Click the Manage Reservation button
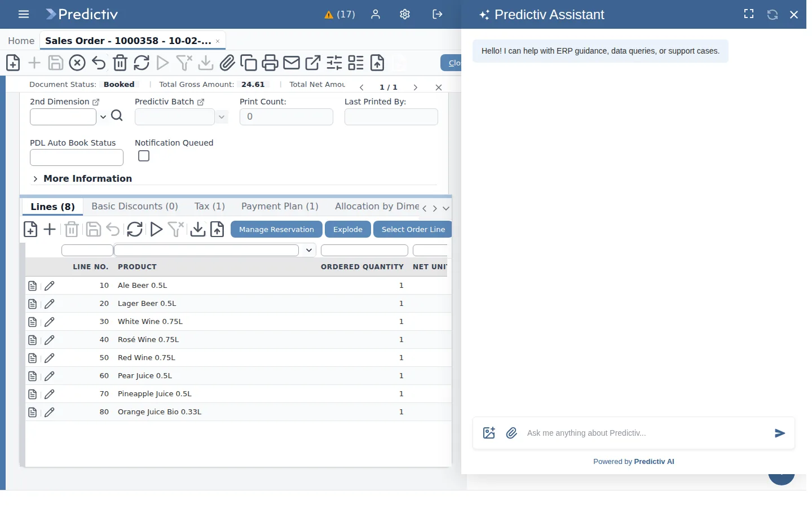Screen dimensions: 812x508 pos(276,229)
